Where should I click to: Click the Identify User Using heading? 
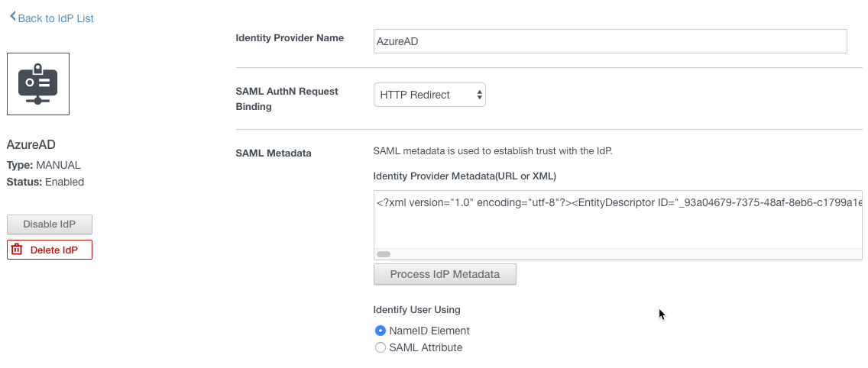pyautogui.click(x=416, y=309)
